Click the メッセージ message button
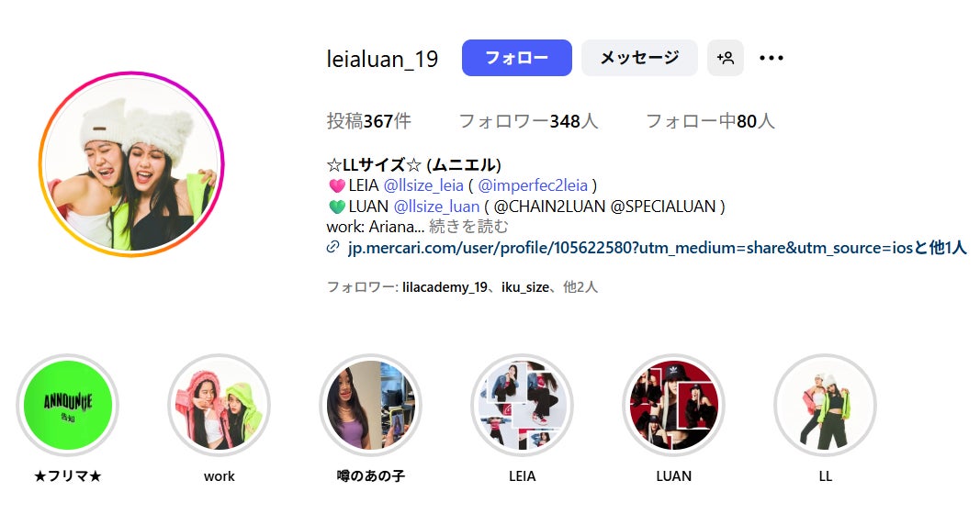Viewport: 980px width, 514px height. (639, 58)
